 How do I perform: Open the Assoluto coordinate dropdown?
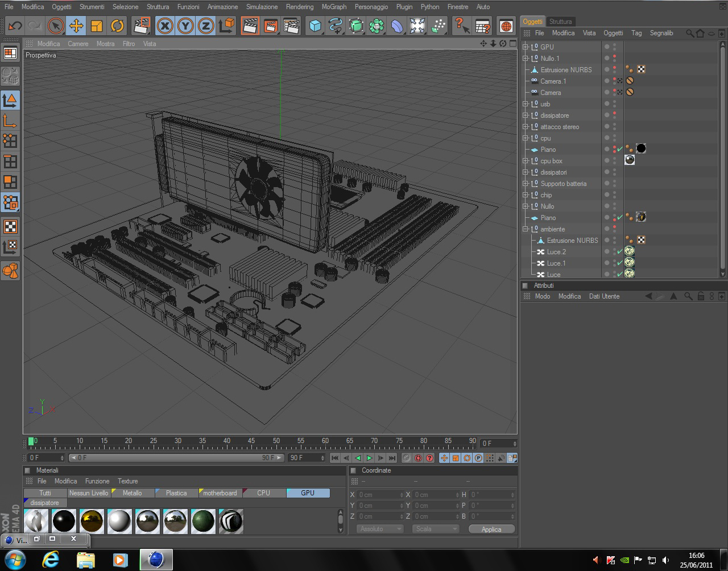tap(380, 529)
